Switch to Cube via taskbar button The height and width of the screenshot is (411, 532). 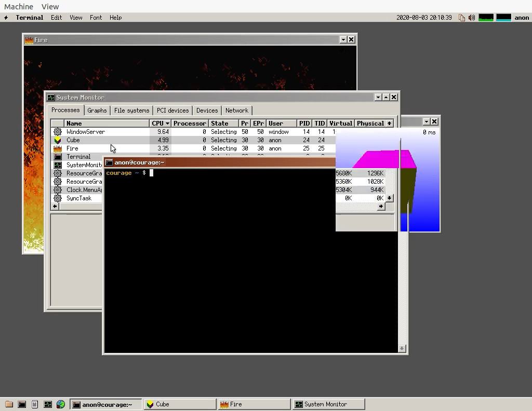click(180, 404)
